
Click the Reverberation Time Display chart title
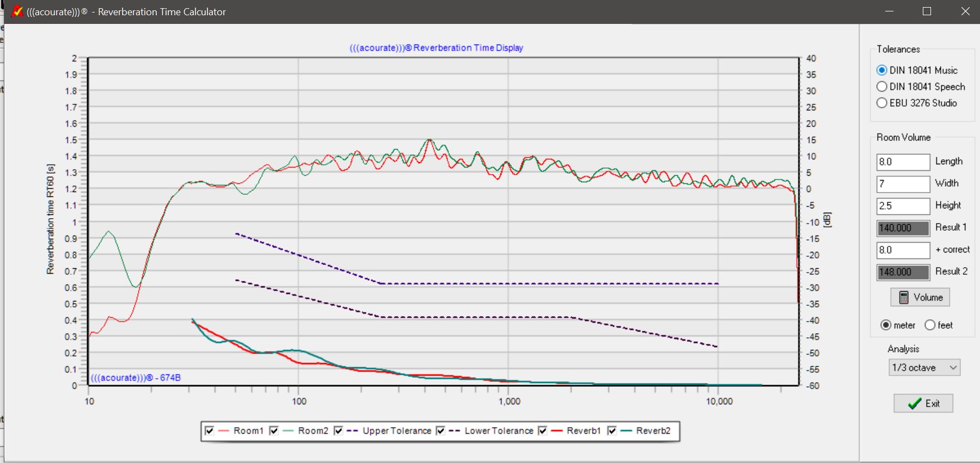pyautogui.click(x=436, y=48)
